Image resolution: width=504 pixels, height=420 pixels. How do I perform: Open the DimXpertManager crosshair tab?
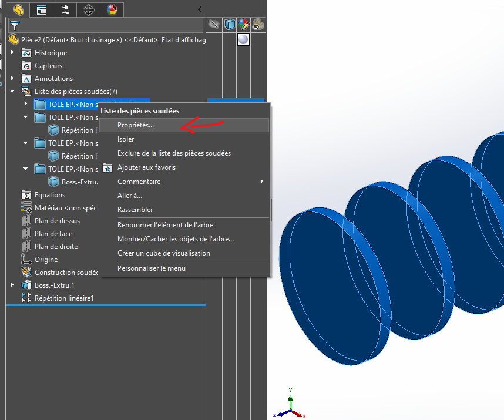click(x=88, y=9)
